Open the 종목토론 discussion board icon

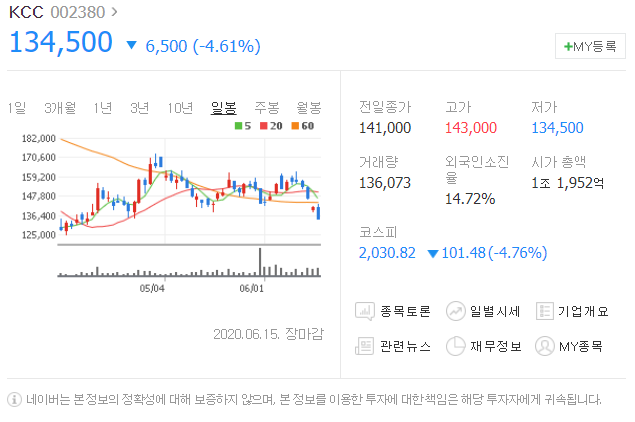[x=364, y=311]
